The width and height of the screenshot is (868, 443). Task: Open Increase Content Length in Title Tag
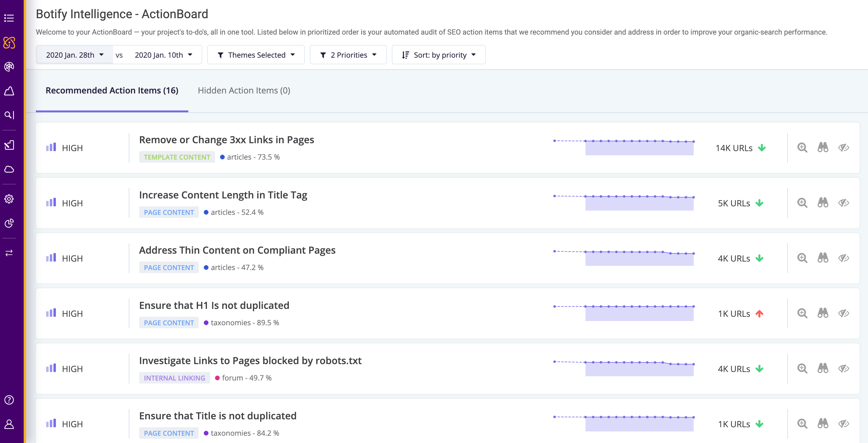click(x=223, y=195)
